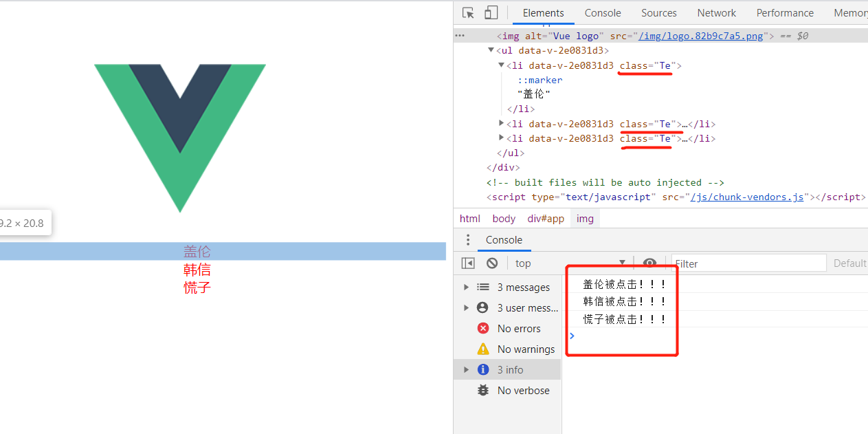The image size is (868, 434).
Task: Expand the 3 user messages group
Action: [x=467, y=308]
